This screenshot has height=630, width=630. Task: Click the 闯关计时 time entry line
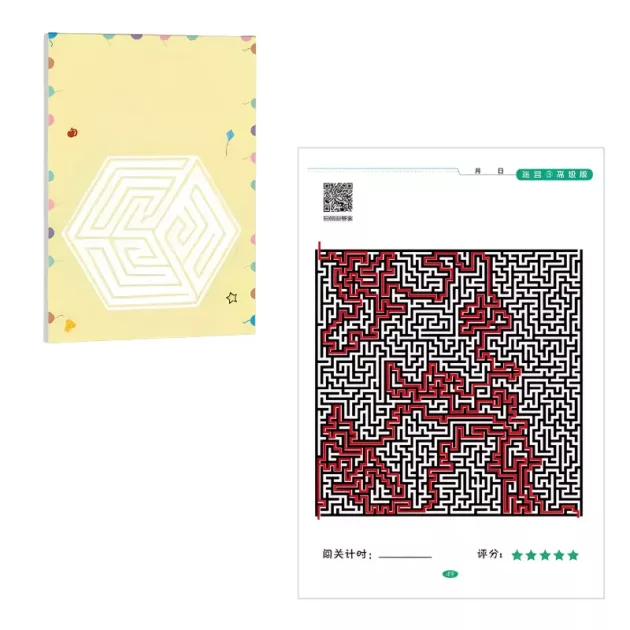[405, 557]
